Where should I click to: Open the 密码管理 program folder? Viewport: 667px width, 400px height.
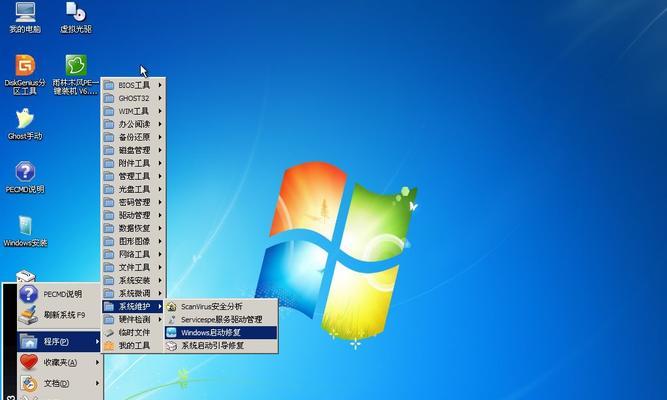133,202
